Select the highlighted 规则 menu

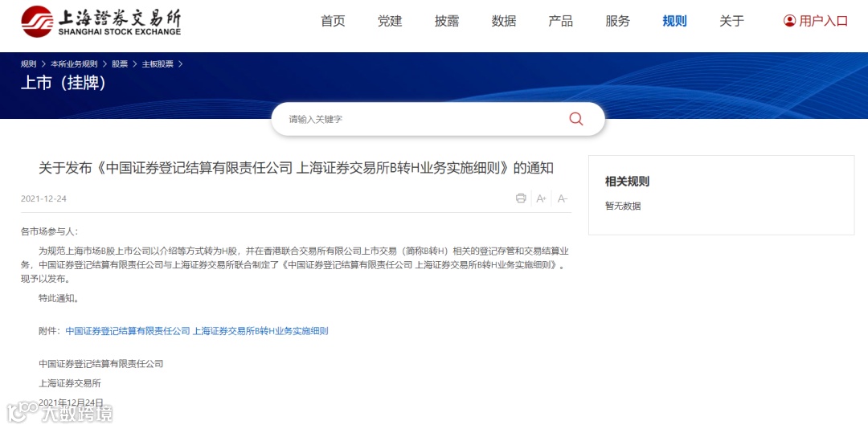[x=675, y=21]
